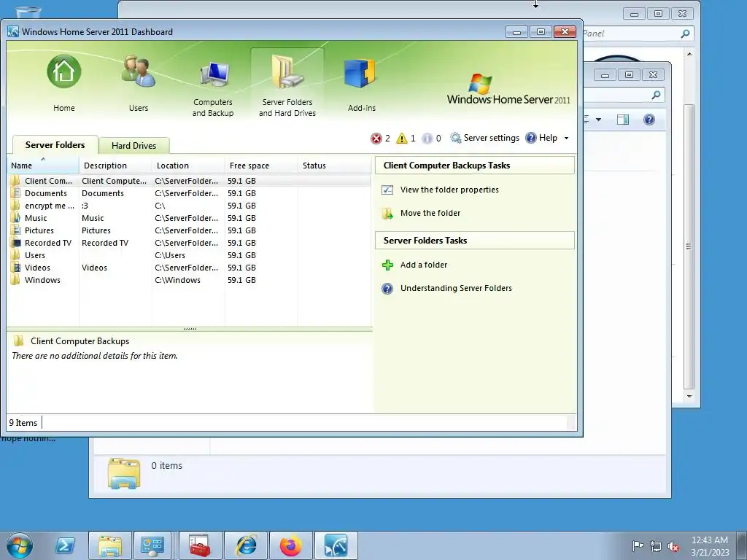The image size is (747, 560).
Task: Open Internet Explorer from the taskbar
Action: coord(246,545)
